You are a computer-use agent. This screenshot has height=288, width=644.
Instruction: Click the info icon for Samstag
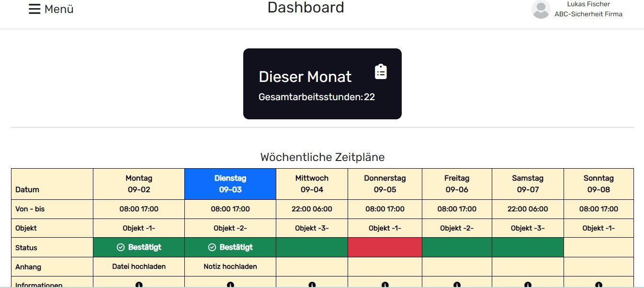click(x=528, y=285)
